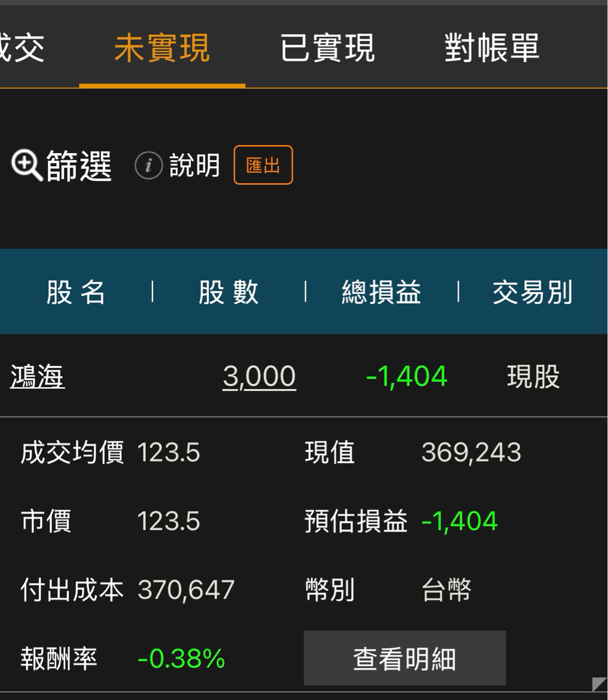Sort by 總損益 column header
Screen dimensions: 608x700
(382, 292)
